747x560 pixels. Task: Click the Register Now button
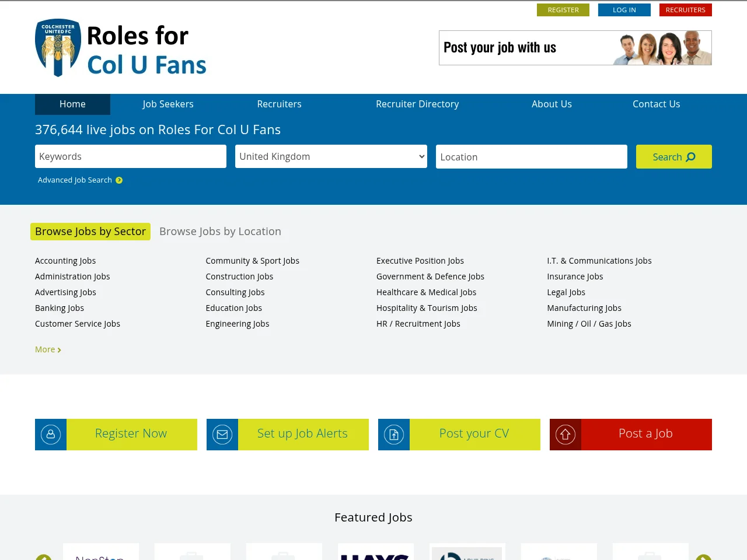116,435
